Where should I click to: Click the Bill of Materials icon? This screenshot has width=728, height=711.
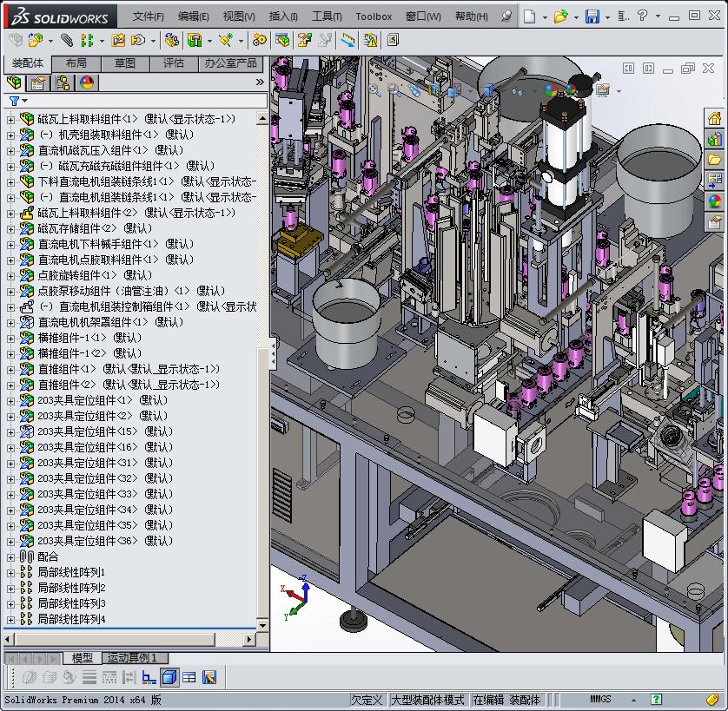click(281, 41)
